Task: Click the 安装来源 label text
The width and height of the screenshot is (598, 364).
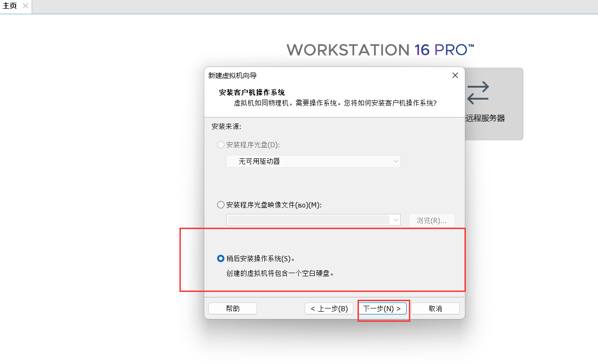Action: [226, 126]
